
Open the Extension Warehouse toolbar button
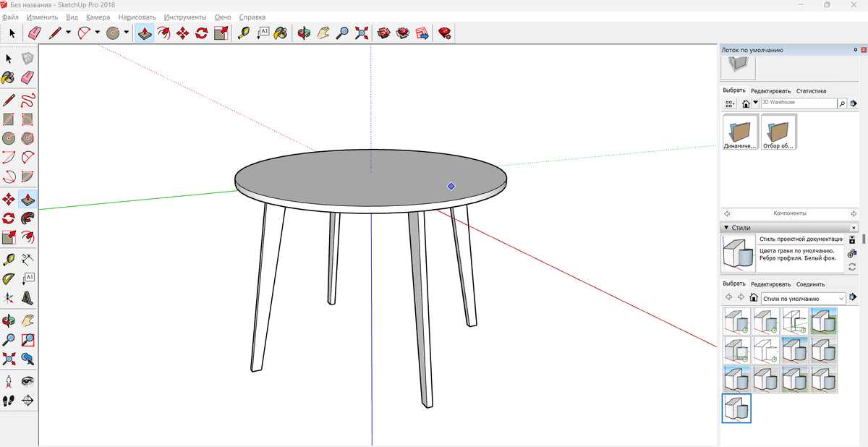pyautogui.click(x=403, y=33)
